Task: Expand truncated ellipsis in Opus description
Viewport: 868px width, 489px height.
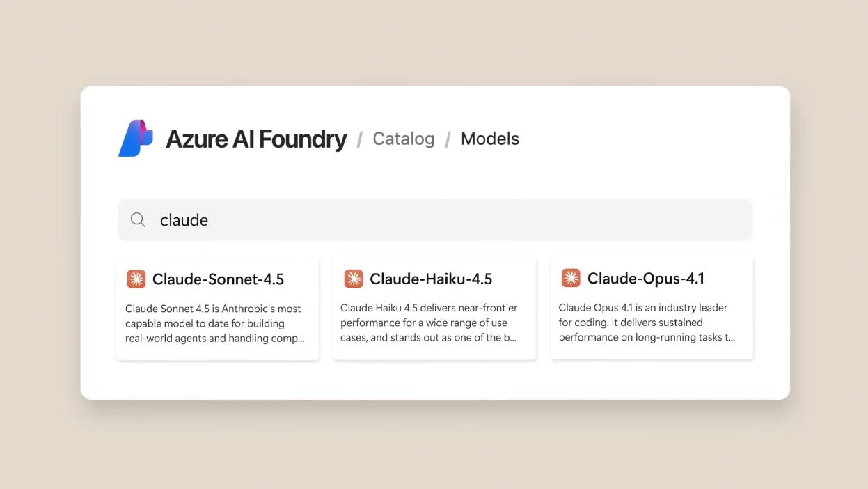Action: point(730,338)
